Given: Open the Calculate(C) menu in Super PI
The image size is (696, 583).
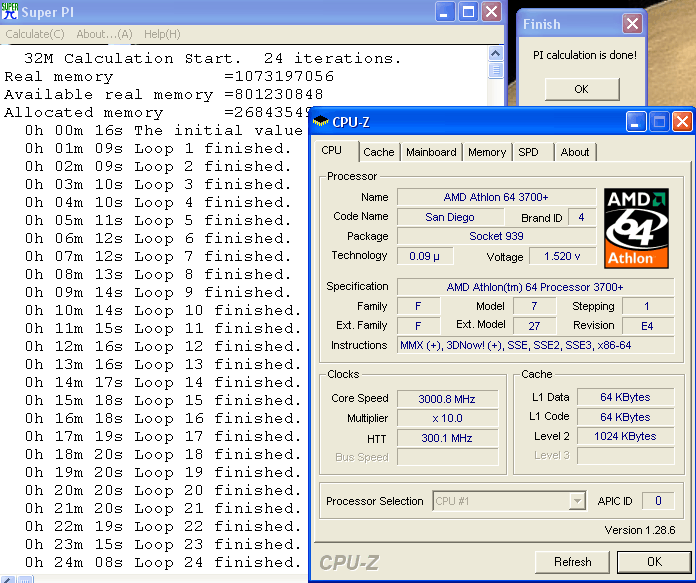Looking at the screenshot, I should [35, 34].
